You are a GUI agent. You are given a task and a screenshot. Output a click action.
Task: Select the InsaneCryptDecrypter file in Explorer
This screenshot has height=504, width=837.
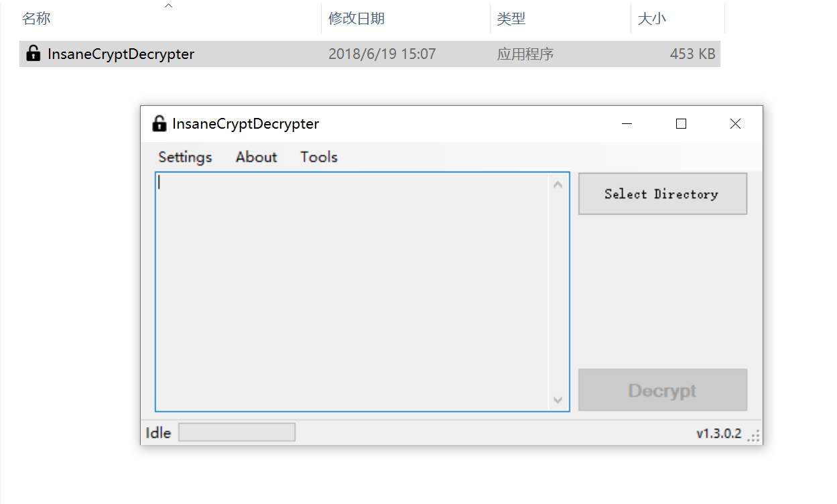point(370,54)
